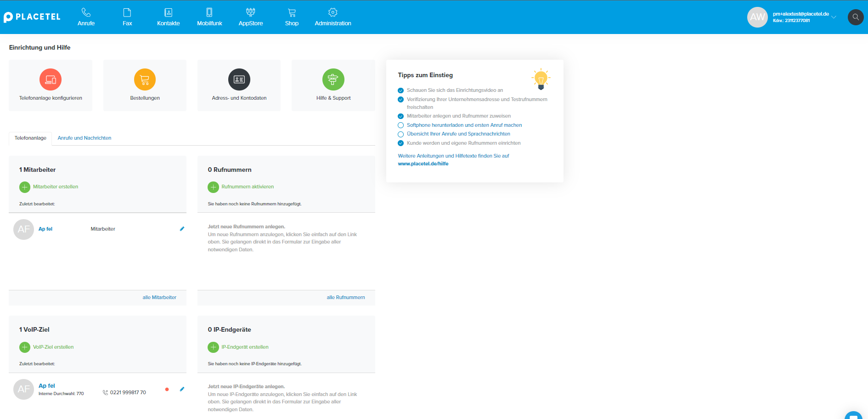Viewport: 868px width, 419px height.
Task: Click Softphone herunterladen und ersten Anruf link
Action: click(x=464, y=125)
